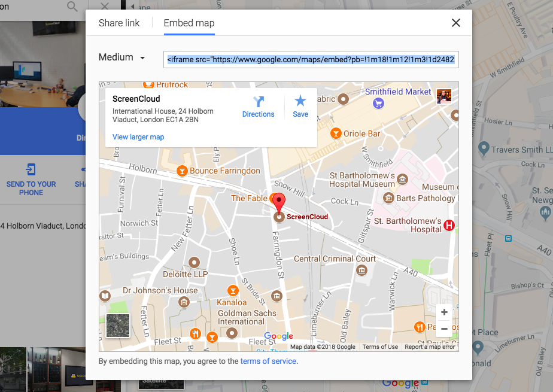This screenshot has width=553, height=392.
Task: Click the St. Bartholomew's Hospital H icon
Action: [449, 225]
